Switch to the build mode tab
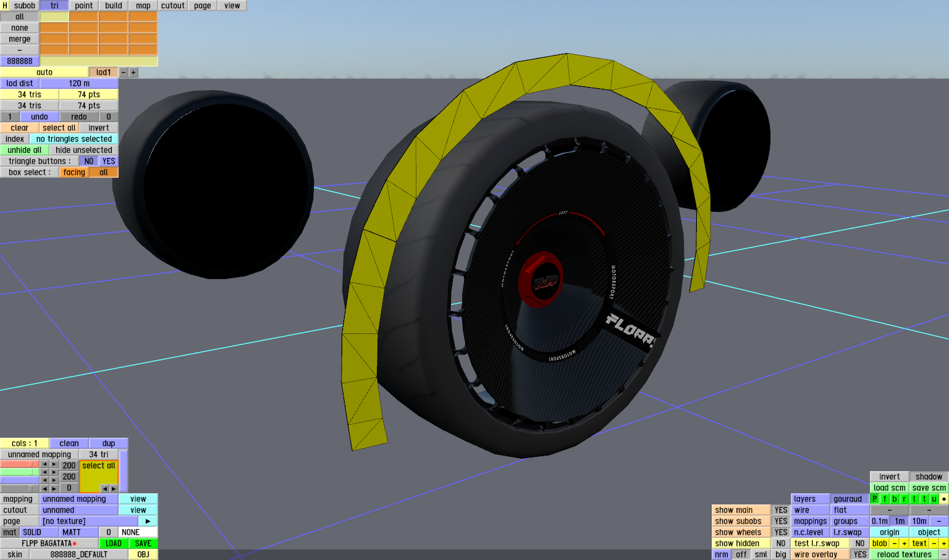949x560 pixels. click(114, 6)
